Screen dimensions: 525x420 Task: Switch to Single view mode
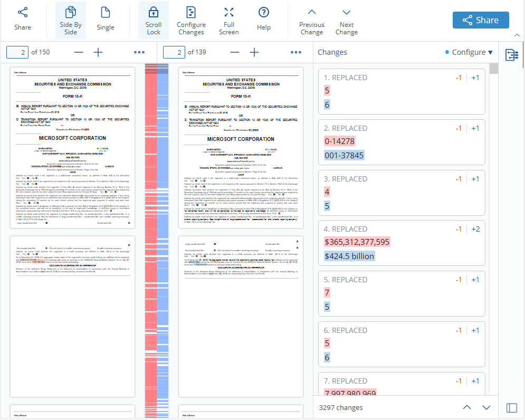(106, 20)
